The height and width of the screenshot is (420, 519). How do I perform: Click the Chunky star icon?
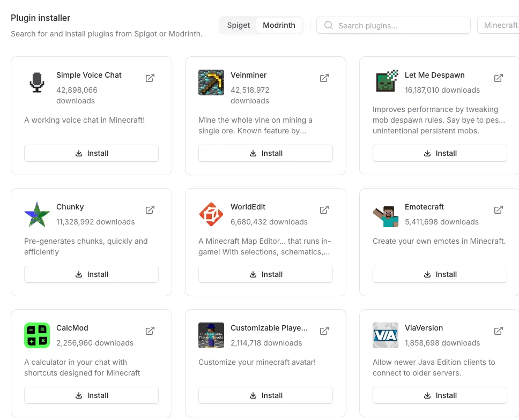coord(37,214)
